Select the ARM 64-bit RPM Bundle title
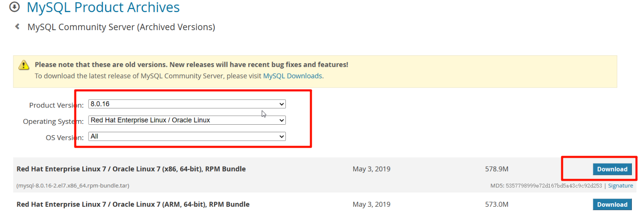 pos(133,204)
